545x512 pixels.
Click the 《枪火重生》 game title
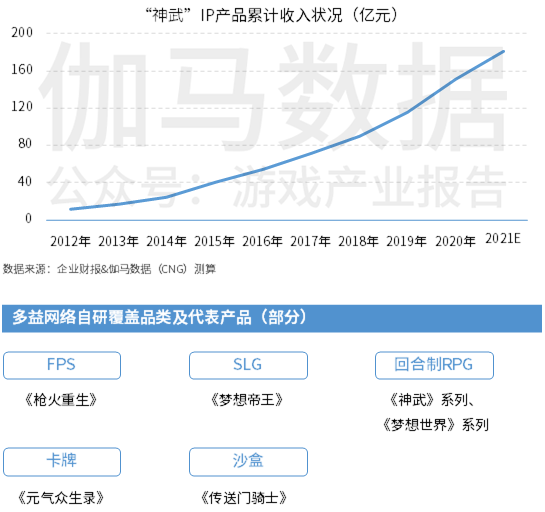pyautogui.click(x=61, y=400)
